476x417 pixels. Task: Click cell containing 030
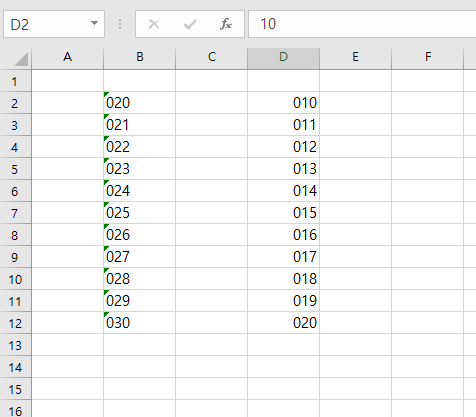[x=140, y=323]
